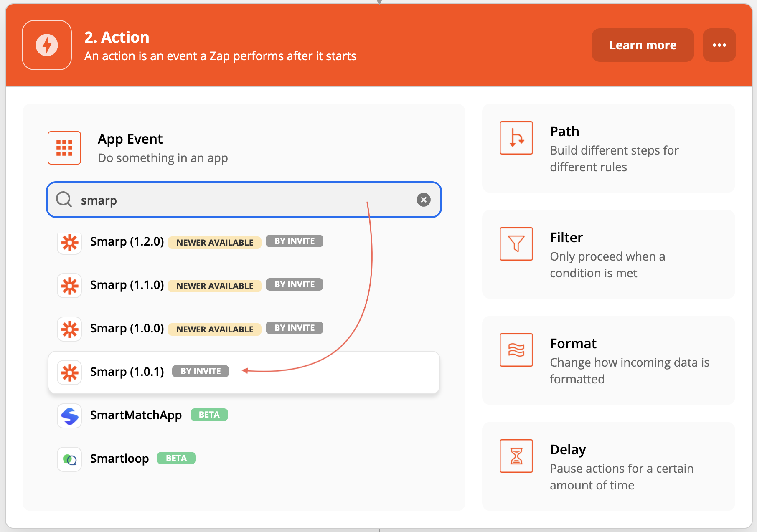Image resolution: width=757 pixels, height=532 pixels.
Task: Click the Delay hourglass icon
Action: pos(516,456)
